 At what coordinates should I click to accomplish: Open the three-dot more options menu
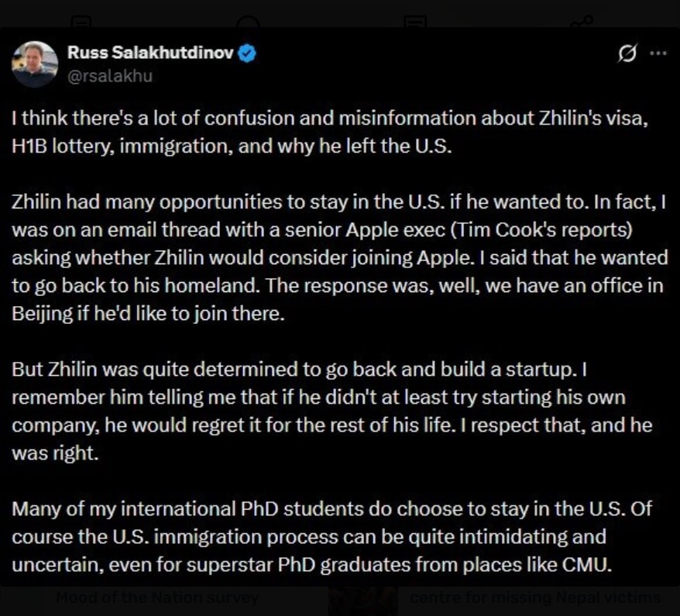click(658, 53)
